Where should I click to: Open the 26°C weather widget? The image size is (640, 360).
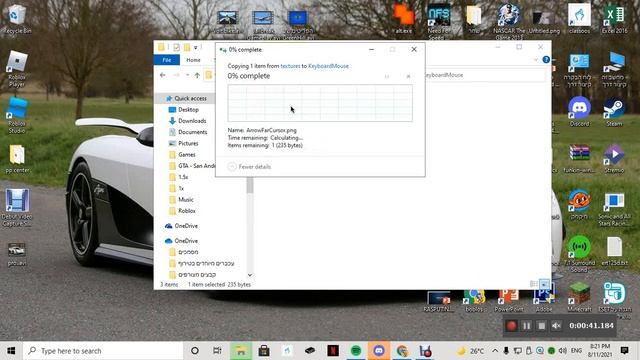[470, 351]
